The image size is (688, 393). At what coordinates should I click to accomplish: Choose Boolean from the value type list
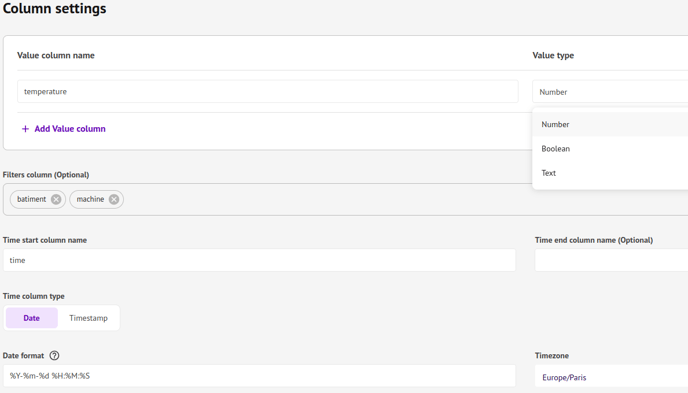pyautogui.click(x=610, y=149)
